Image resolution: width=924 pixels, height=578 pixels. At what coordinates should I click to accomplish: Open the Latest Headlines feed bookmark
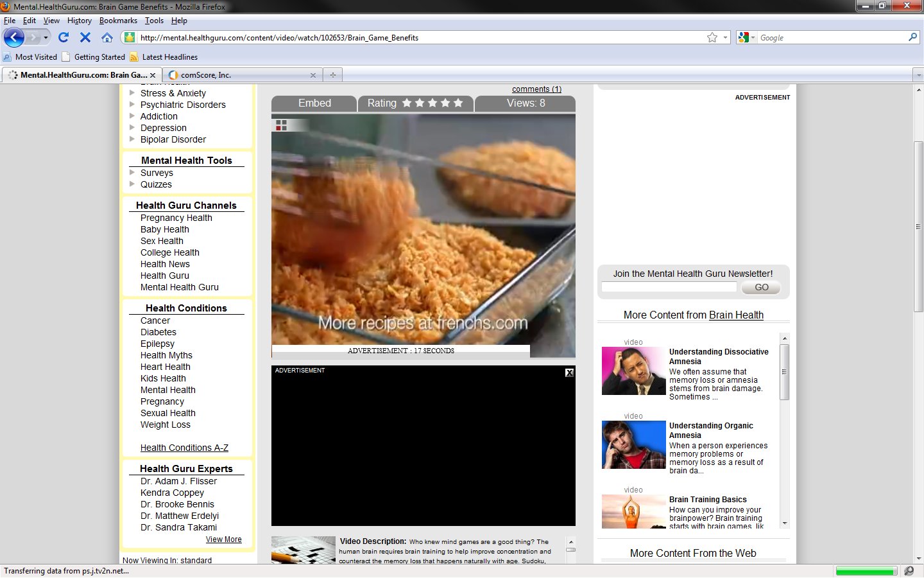164,57
